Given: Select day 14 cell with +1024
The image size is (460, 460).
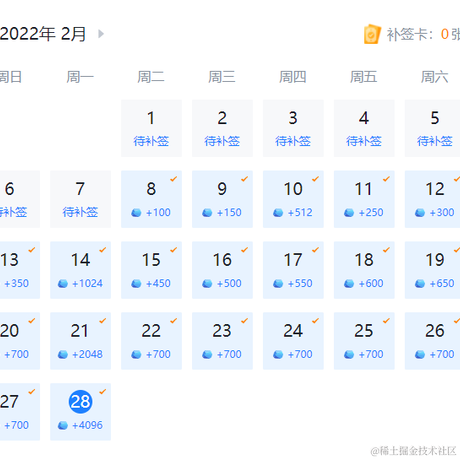Looking at the screenshot, I should pyautogui.click(x=80, y=270).
